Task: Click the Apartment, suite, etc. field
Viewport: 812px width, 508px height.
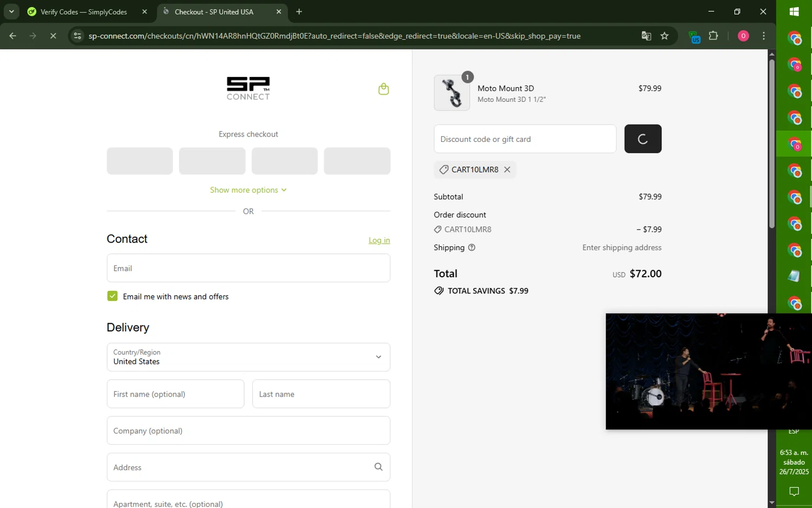Action: pyautogui.click(x=248, y=499)
